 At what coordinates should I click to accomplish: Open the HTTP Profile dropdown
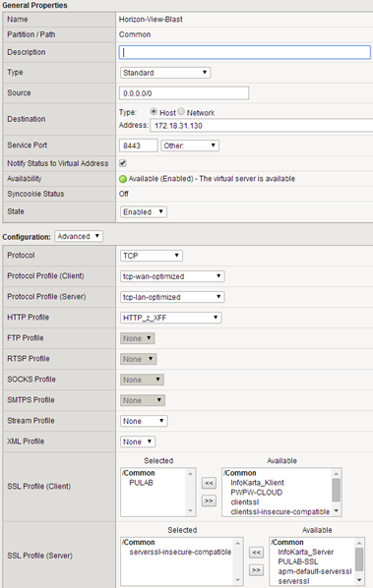pyautogui.click(x=170, y=318)
